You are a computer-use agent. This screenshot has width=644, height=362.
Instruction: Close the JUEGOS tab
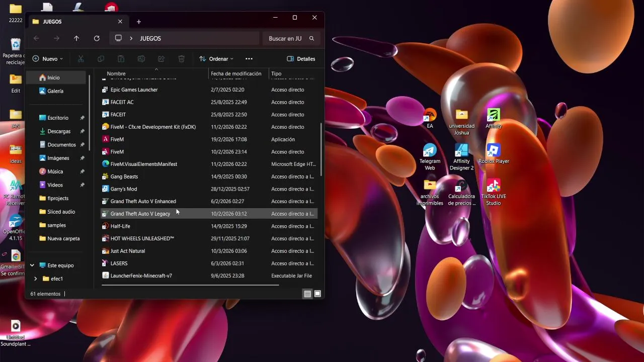pos(120,22)
